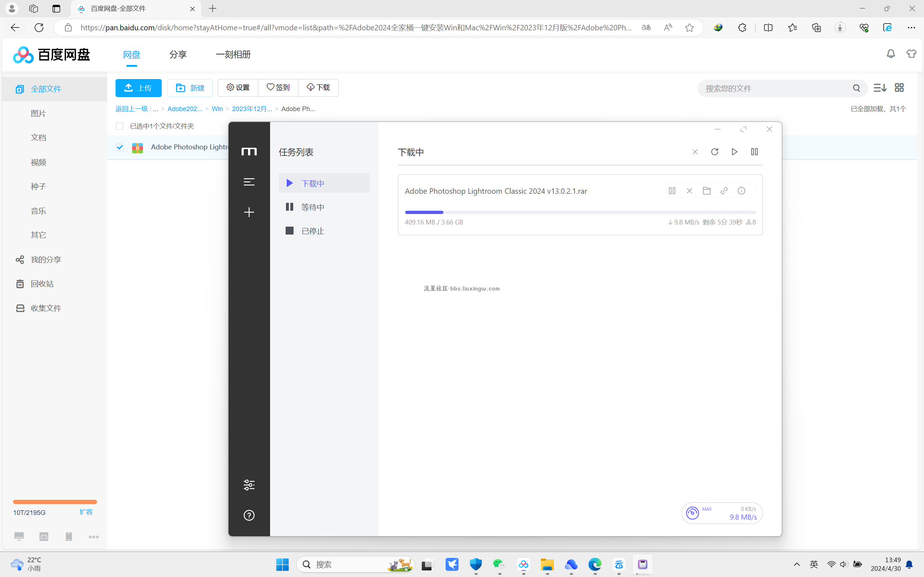Open File Explorer from taskbar
This screenshot has width=924, height=577.
pos(547,564)
